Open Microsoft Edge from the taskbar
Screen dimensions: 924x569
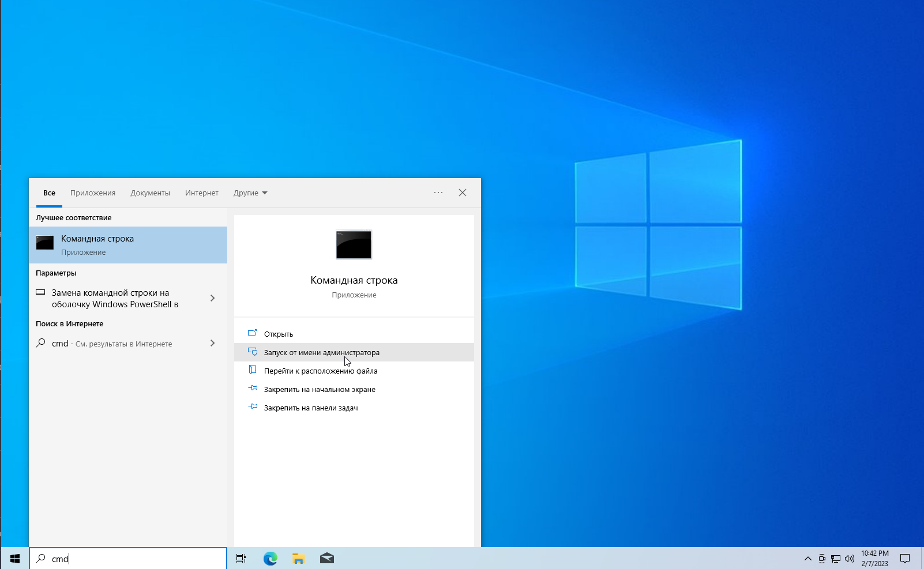pos(270,558)
